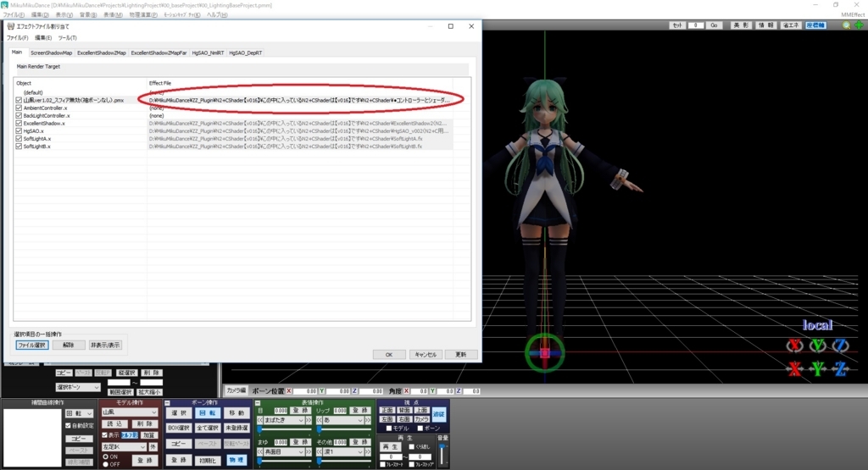
Task: Click the upper local X rotation icon
Action: point(794,346)
